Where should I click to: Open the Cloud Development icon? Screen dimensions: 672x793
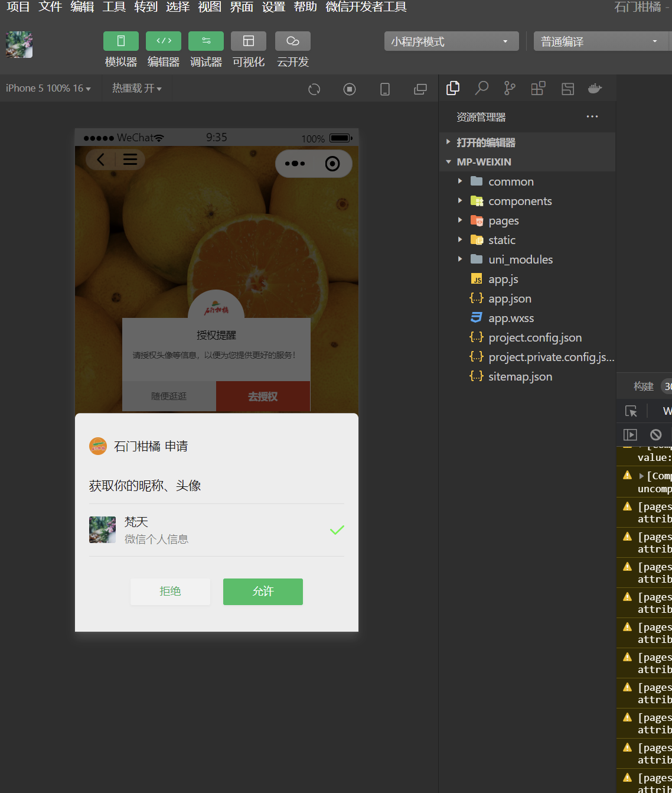[292, 41]
